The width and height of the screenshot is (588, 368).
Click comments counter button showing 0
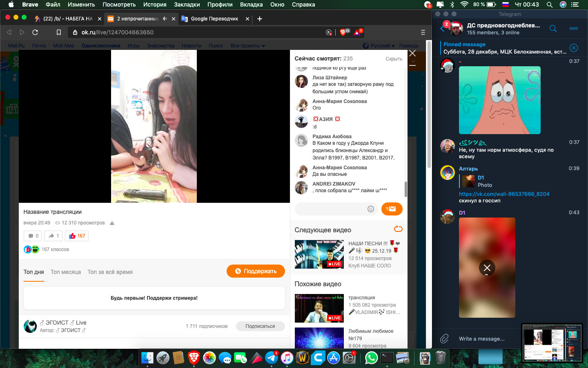(x=33, y=236)
